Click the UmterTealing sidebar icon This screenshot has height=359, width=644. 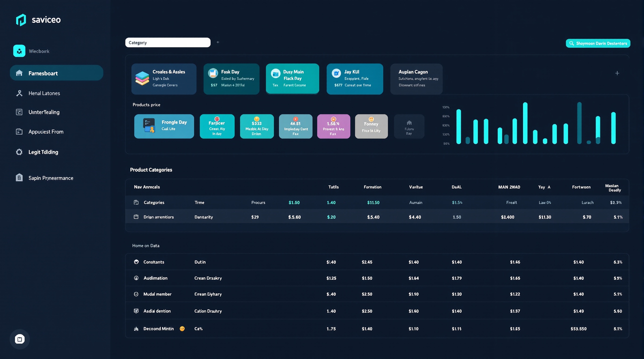click(x=19, y=112)
